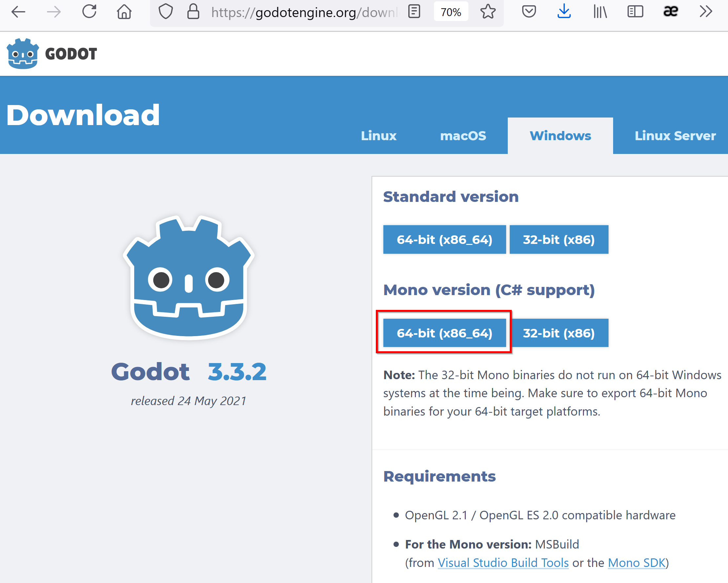Click the Mono version (C# support) heading
This screenshot has height=583, width=728.
click(489, 290)
